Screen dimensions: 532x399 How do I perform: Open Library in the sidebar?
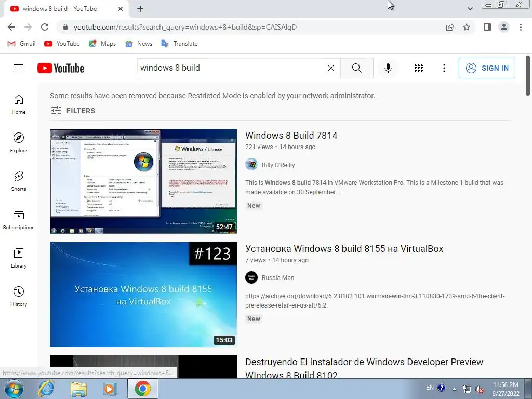click(x=19, y=258)
